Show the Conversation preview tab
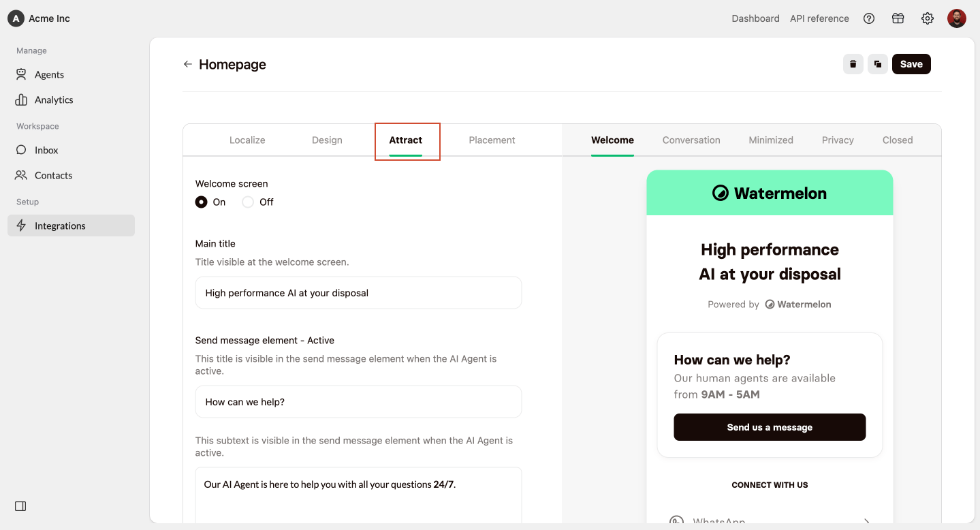980x530 pixels. (691, 140)
